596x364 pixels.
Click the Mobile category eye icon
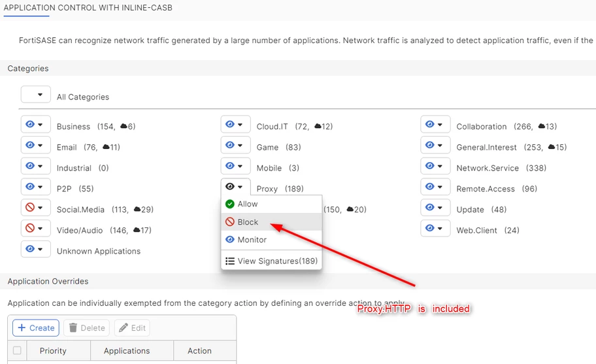[x=230, y=165]
